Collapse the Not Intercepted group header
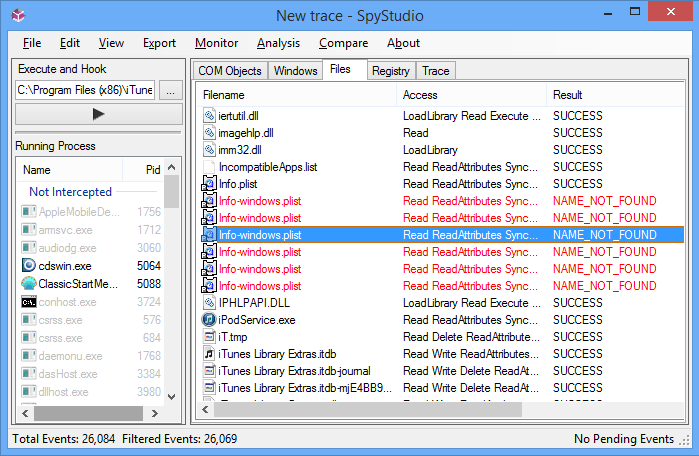Screen dimensions: 699x456 click(70, 192)
